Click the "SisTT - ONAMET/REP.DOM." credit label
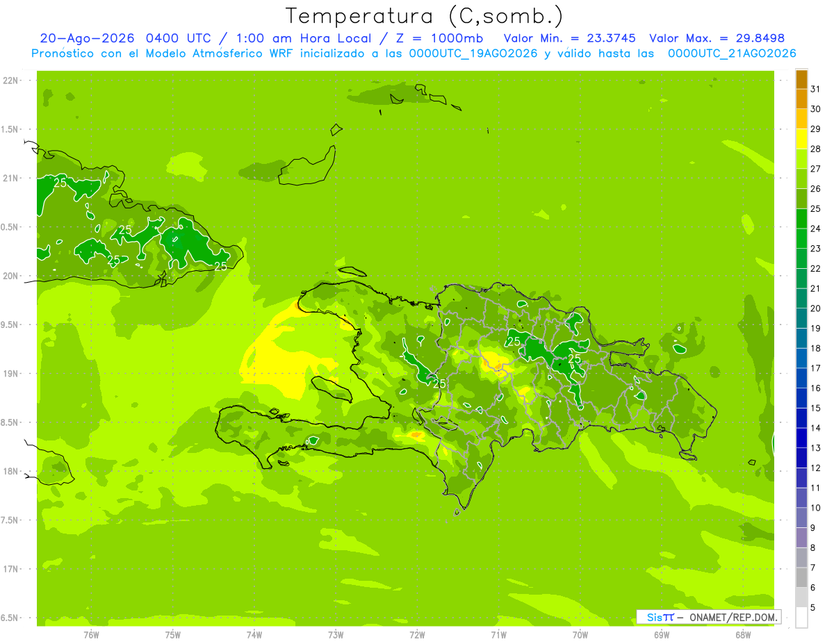834x644 pixels. [709, 617]
